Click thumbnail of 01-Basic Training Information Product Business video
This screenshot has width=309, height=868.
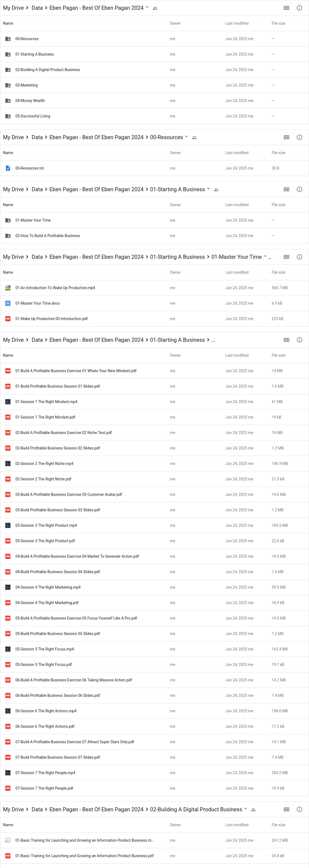point(8,840)
